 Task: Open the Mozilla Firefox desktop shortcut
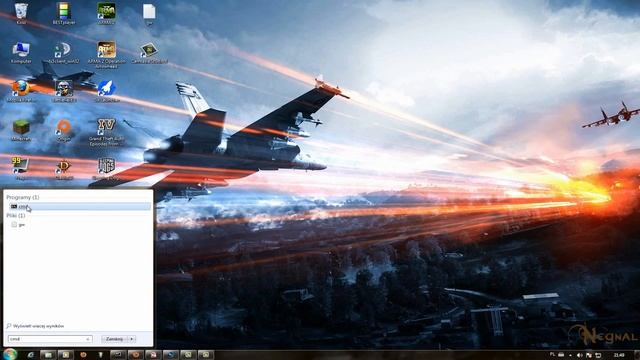(x=21, y=91)
